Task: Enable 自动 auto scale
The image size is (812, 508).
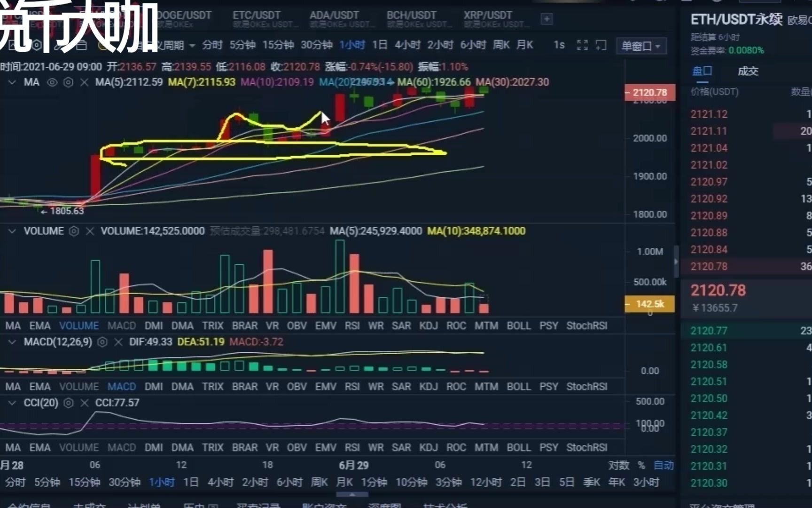Action: (664, 465)
